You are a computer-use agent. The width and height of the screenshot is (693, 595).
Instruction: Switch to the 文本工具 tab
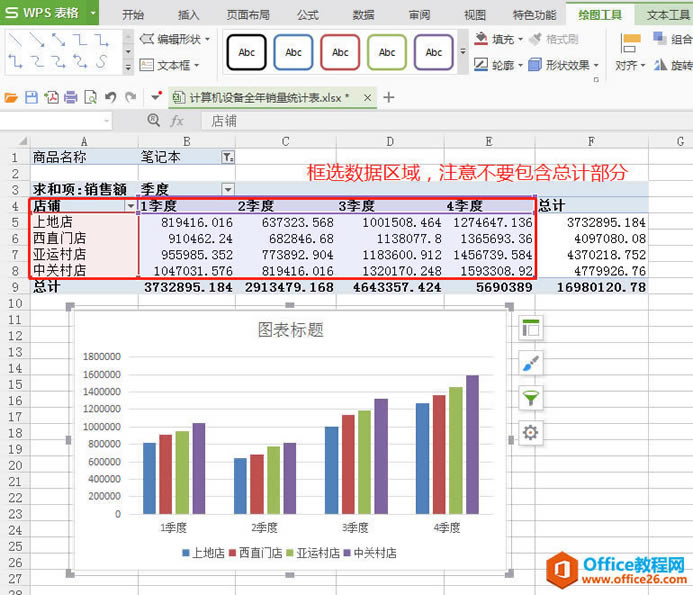(667, 15)
